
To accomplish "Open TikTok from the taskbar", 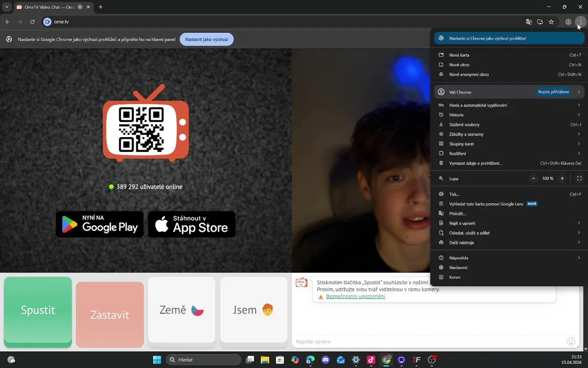I will (x=371, y=360).
